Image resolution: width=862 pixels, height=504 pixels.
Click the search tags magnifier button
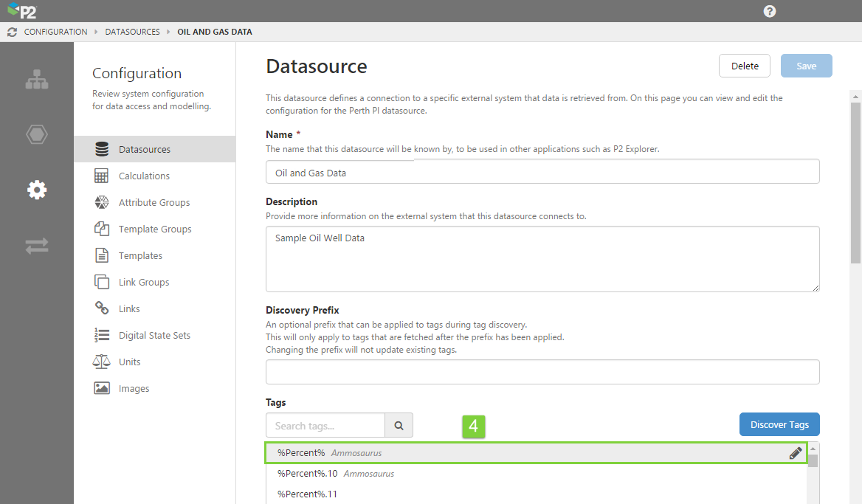pos(399,425)
